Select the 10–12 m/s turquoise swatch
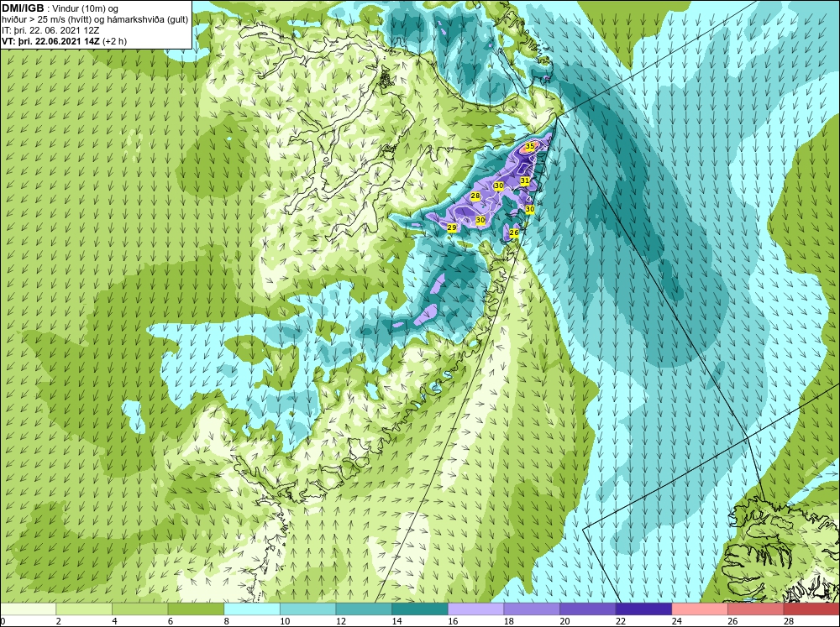This screenshot has height=627, width=840. tap(307, 609)
